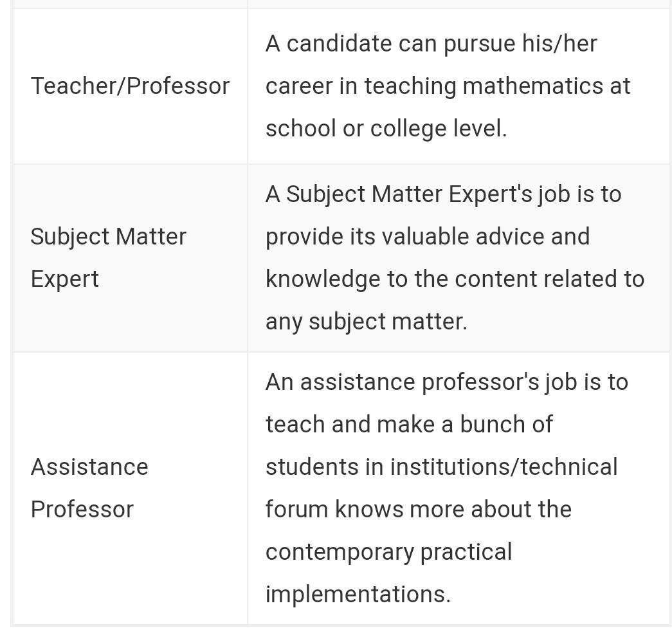Screen dimensions: 672x628
Task: Click the text "any subject matter."
Action: tap(366, 322)
